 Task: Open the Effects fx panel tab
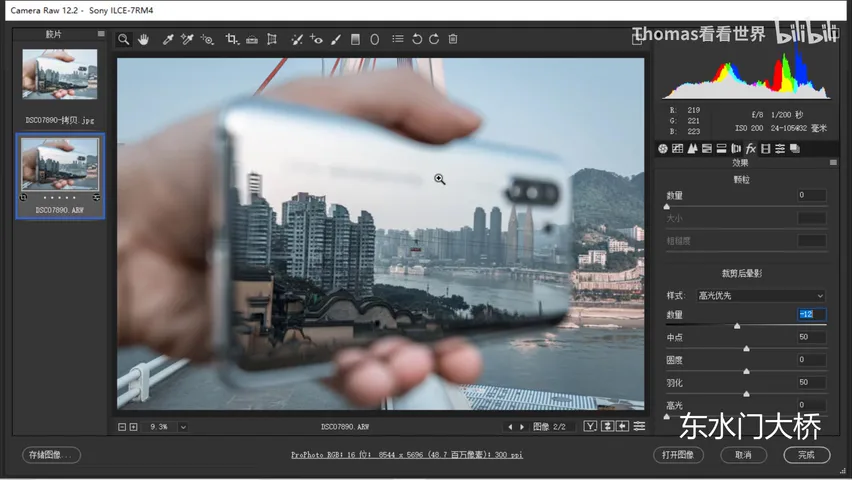(750, 148)
